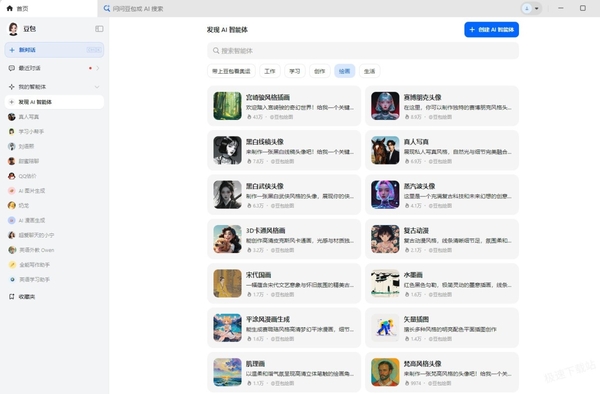Open the 真人写真 agent avatar in sidebar
The height and width of the screenshot is (394, 600).
click(11, 117)
